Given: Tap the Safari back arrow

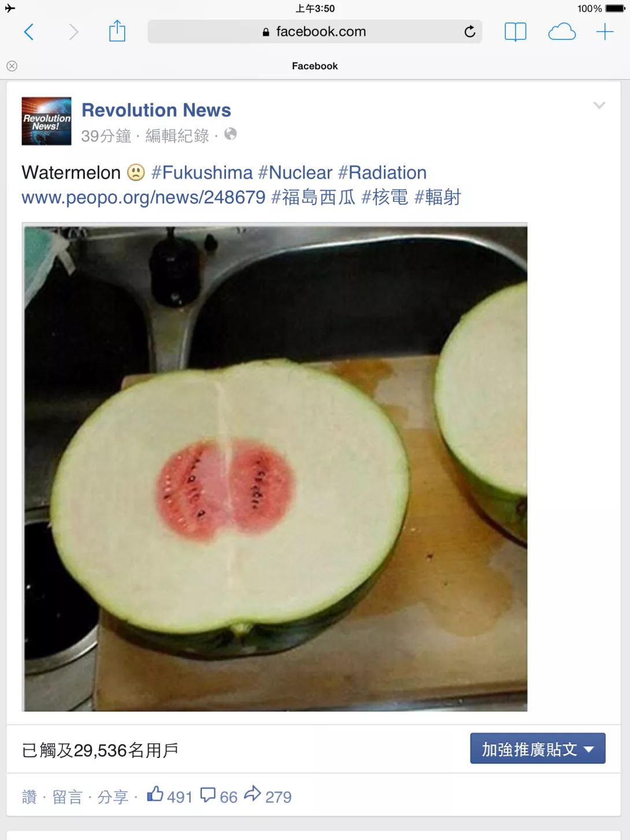Looking at the screenshot, I should [28, 32].
